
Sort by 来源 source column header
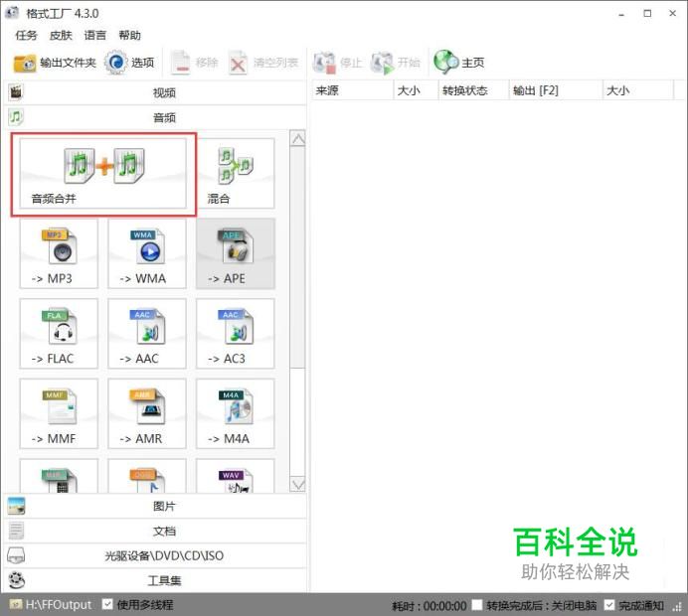coord(352,90)
